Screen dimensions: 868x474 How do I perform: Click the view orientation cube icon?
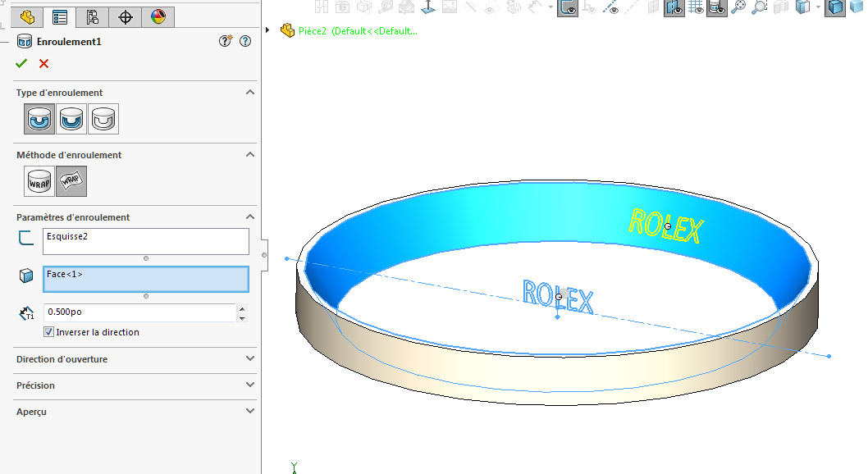coord(802,7)
